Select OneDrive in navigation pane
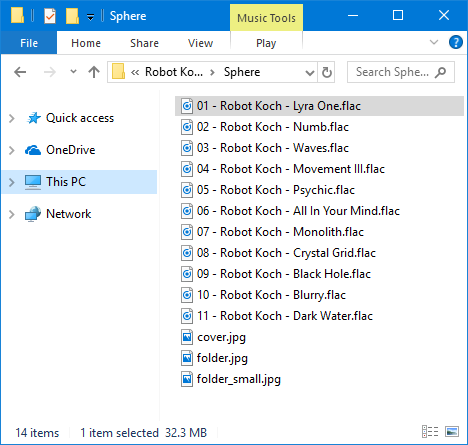 (71, 150)
